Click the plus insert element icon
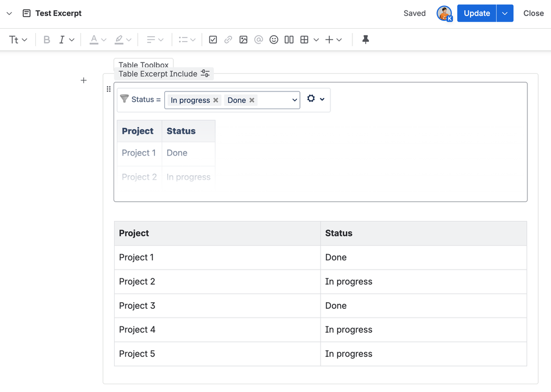This screenshot has height=392, width=551. (329, 40)
